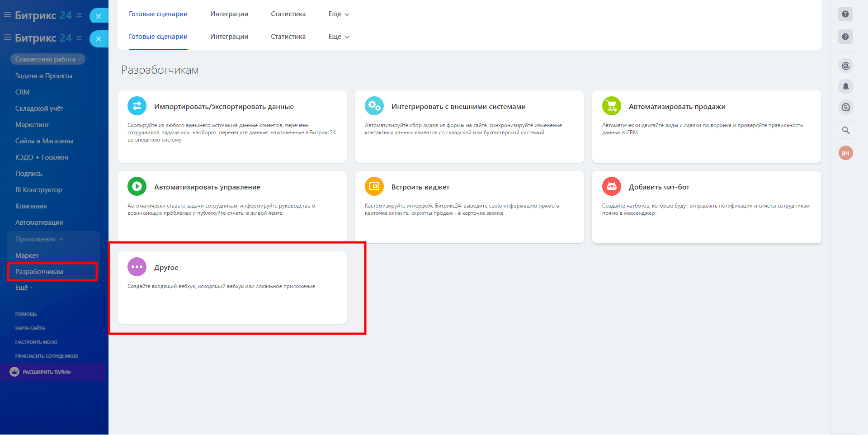
Task: Click the upper help question-mark icon
Action: (845, 14)
